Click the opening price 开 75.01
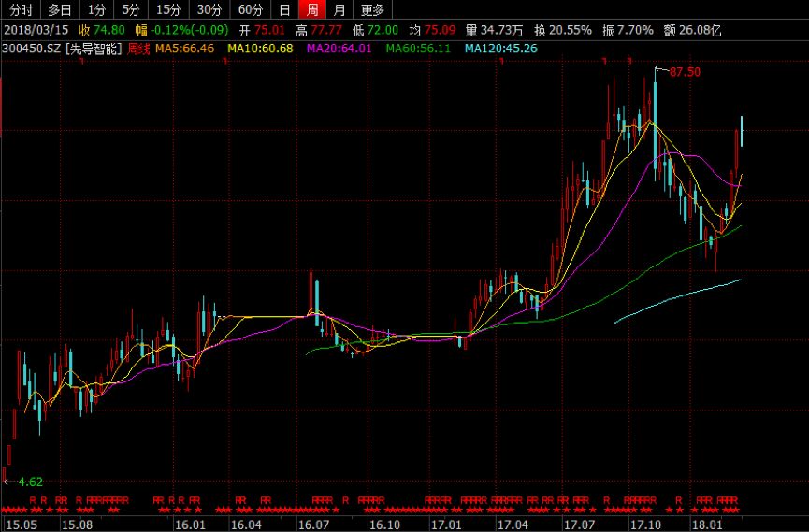This screenshot has height=532, width=809. tap(262, 30)
